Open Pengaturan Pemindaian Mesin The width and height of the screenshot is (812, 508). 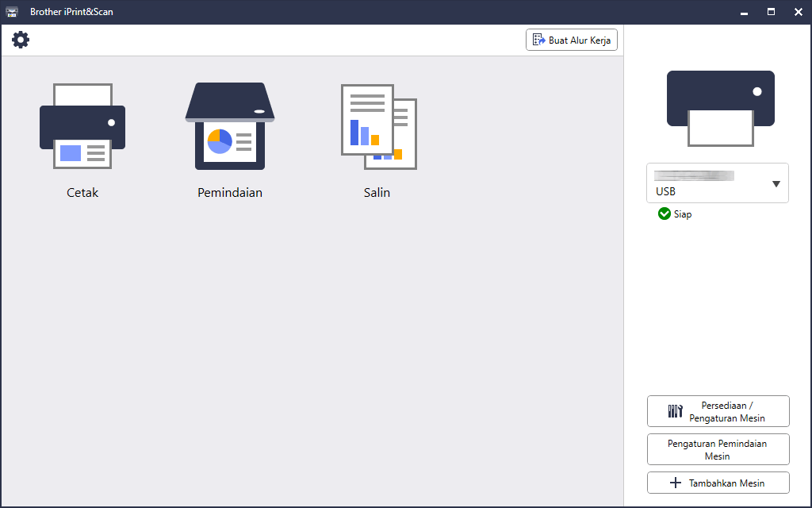pos(718,449)
